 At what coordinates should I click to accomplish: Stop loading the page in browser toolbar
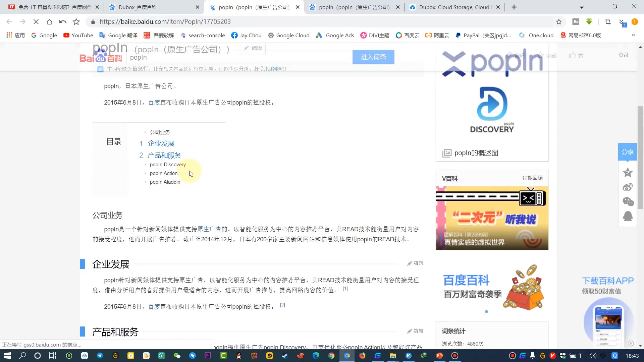click(36, 22)
